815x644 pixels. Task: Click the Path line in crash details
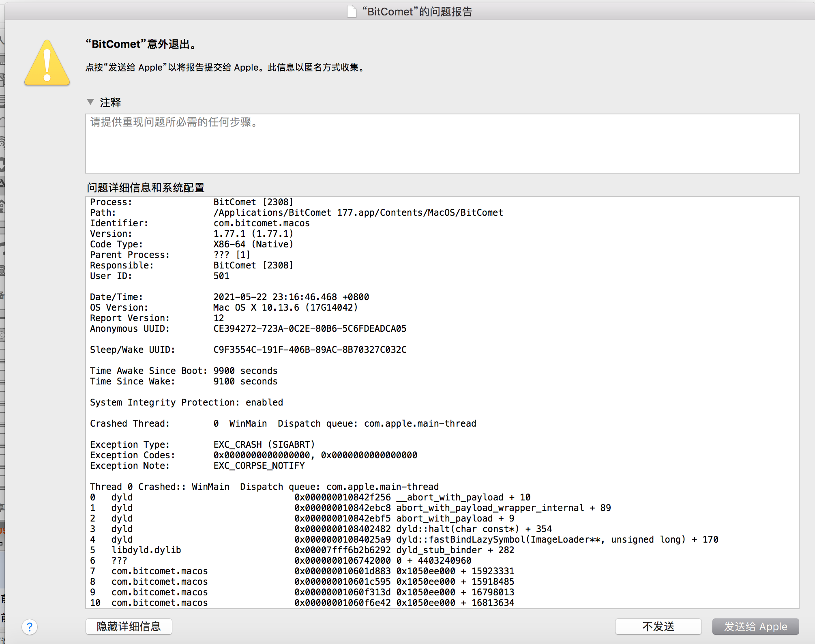(358, 213)
